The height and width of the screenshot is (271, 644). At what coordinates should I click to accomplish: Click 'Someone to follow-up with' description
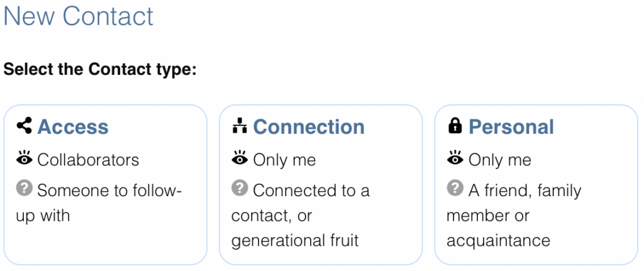tap(99, 203)
